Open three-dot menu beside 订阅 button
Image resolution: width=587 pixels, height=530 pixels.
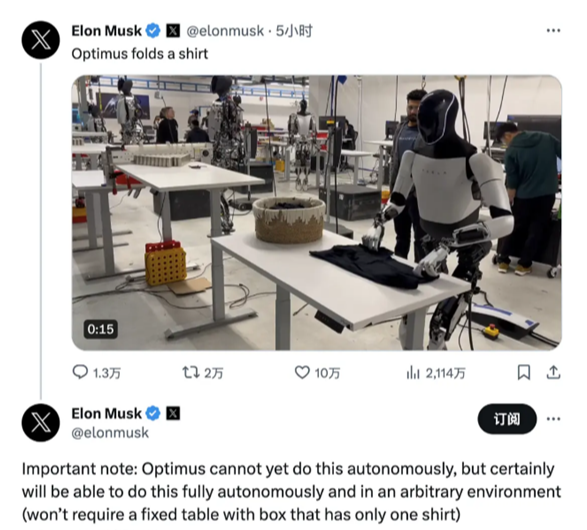(x=553, y=418)
